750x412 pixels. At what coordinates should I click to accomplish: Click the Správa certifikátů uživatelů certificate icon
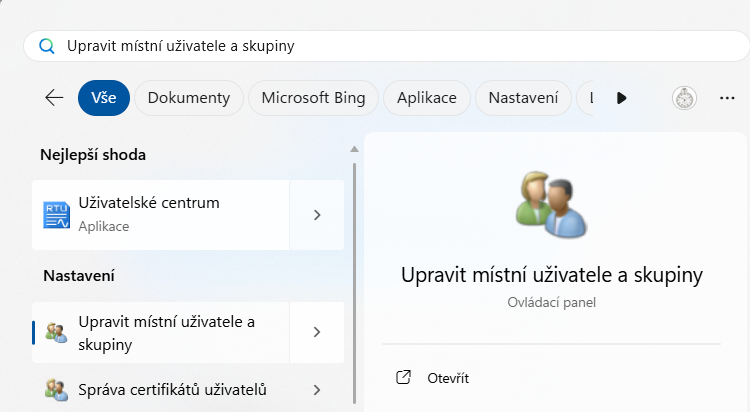click(57, 389)
